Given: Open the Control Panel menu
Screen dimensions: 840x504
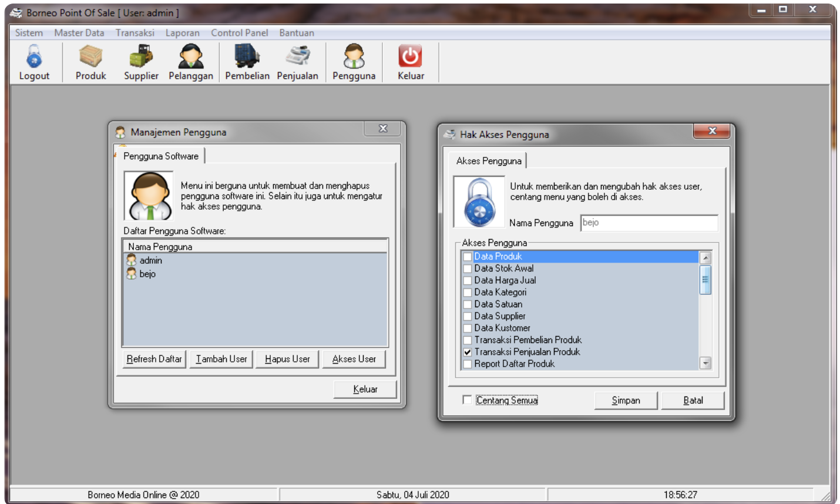Looking at the screenshot, I should (x=240, y=33).
